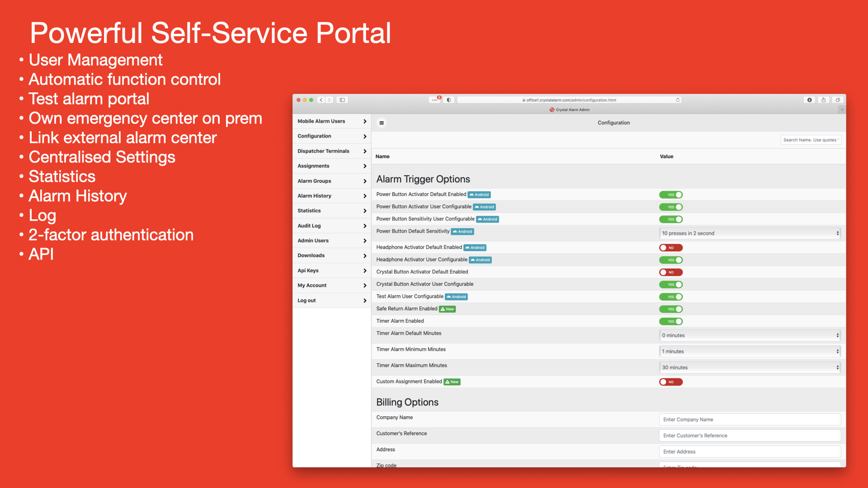The height and width of the screenshot is (488, 868).
Task: Click the browser forward arrow
Action: [330, 100]
